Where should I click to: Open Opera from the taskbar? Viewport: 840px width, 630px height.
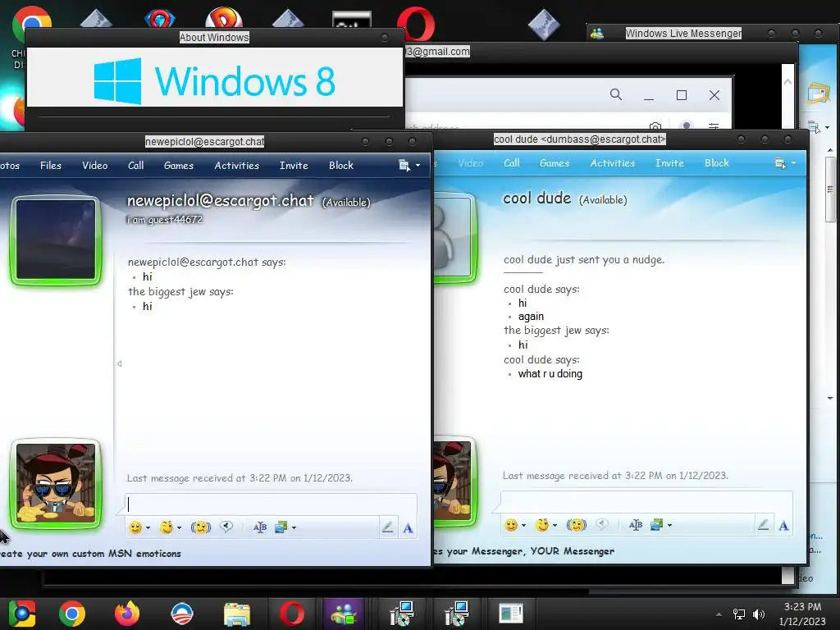(x=292, y=614)
